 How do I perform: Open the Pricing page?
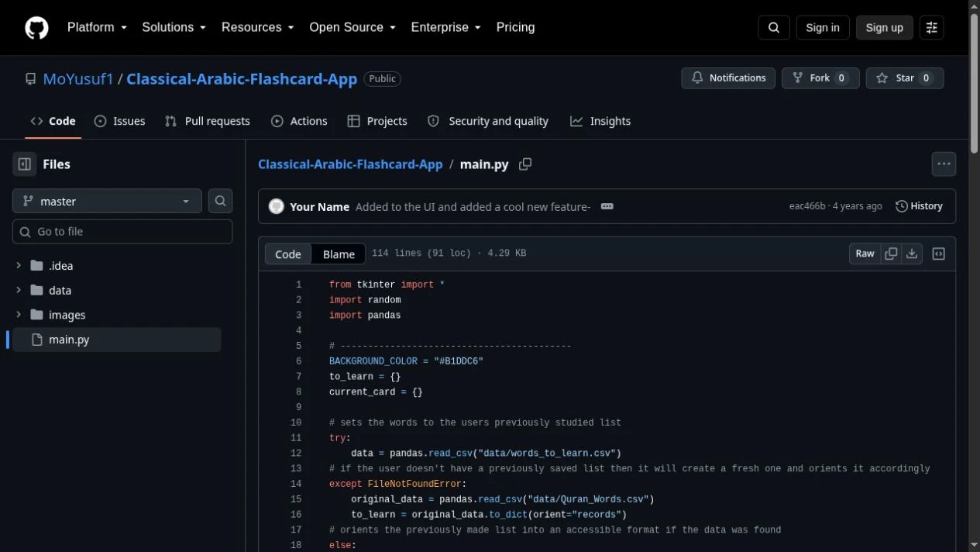point(515,27)
